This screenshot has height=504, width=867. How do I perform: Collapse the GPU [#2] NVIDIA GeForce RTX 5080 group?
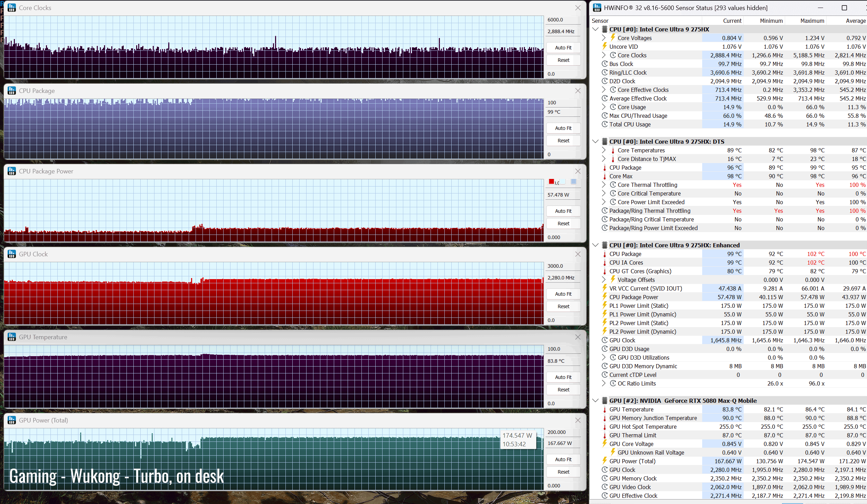[595, 401]
